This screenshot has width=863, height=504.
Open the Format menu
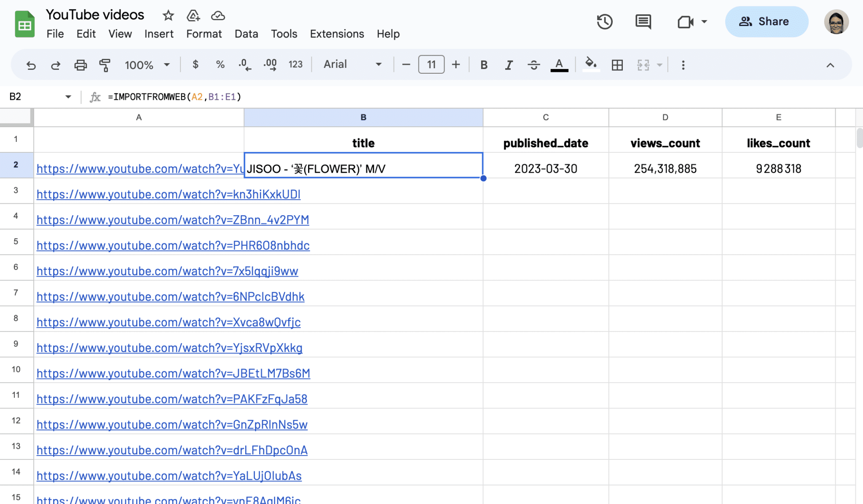204,34
